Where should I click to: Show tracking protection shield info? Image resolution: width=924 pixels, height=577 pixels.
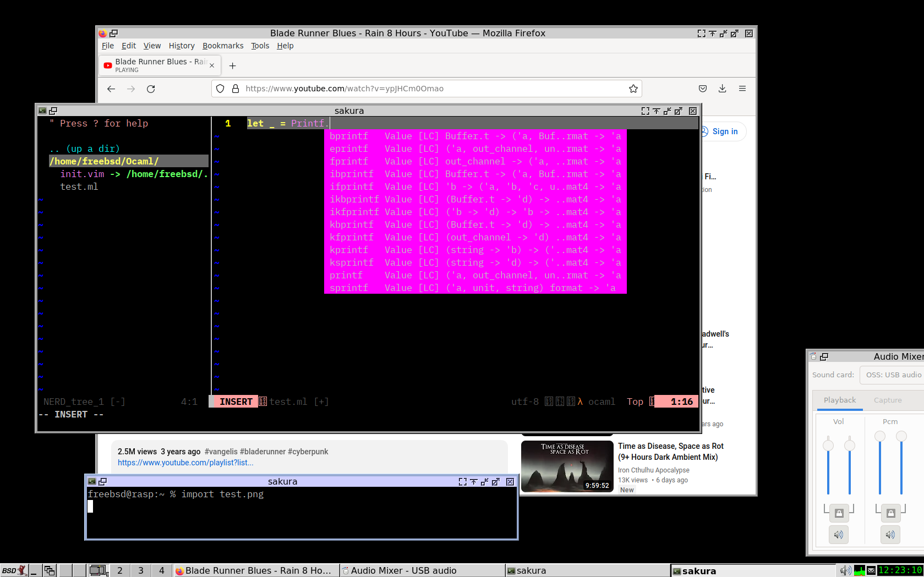click(x=220, y=89)
